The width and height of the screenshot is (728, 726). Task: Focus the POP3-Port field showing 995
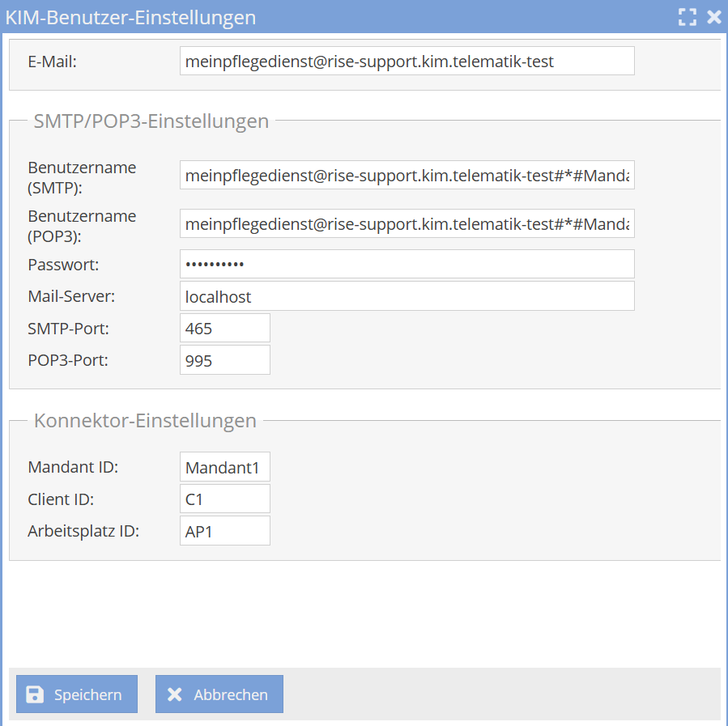point(225,360)
